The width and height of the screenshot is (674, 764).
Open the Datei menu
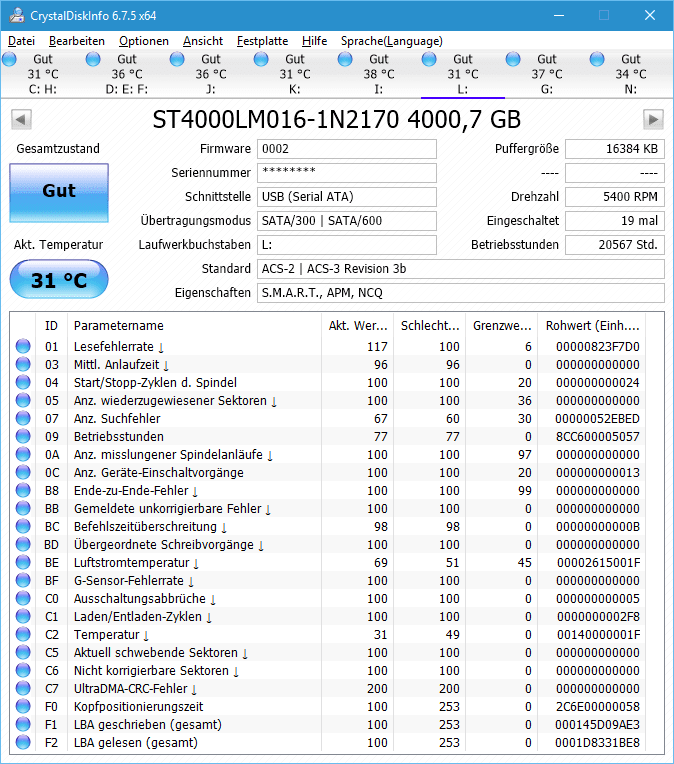pos(21,41)
